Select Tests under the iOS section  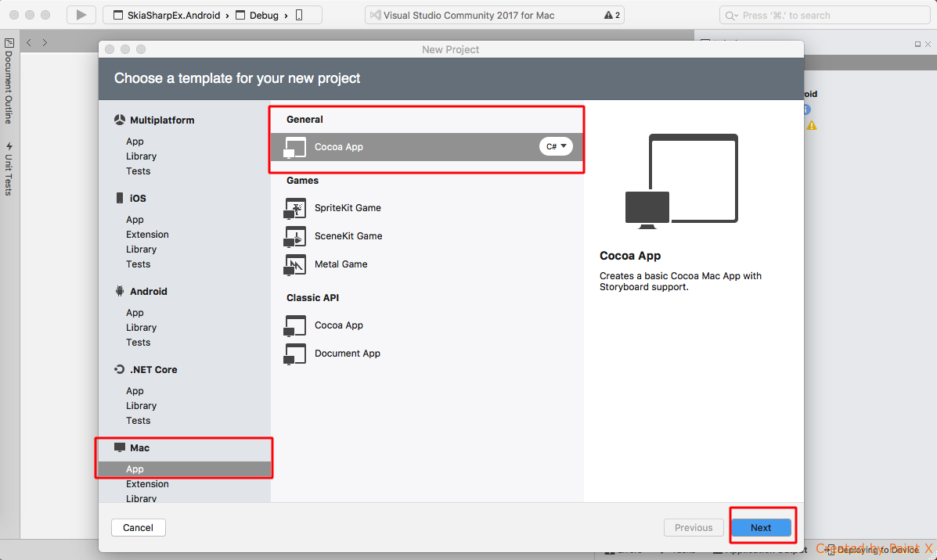click(x=138, y=264)
